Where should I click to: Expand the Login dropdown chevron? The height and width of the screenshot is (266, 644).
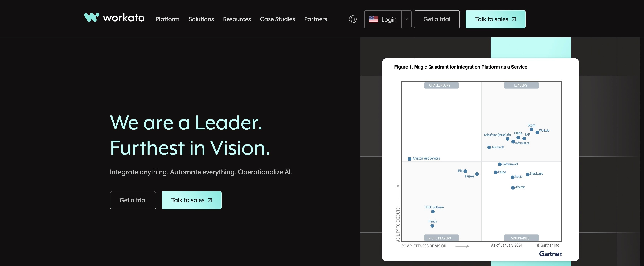tap(406, 19)
